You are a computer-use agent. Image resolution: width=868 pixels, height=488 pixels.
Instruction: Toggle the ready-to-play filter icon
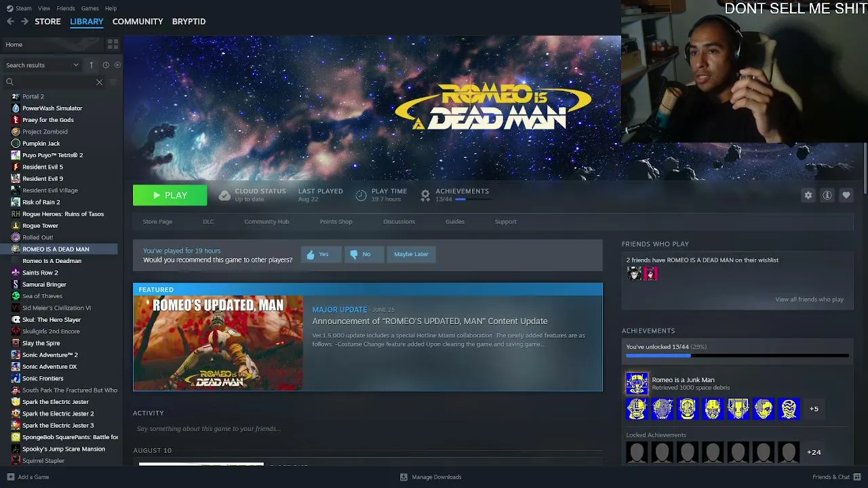[x=117, y=65]
